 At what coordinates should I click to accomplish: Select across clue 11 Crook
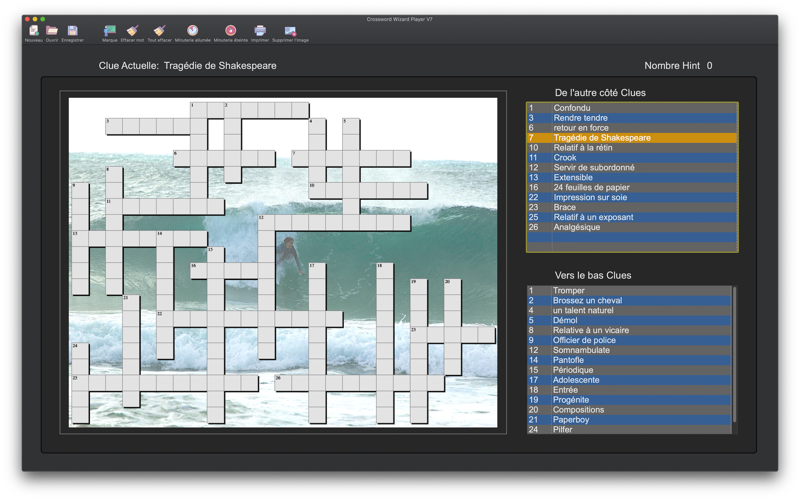[632, 158]
